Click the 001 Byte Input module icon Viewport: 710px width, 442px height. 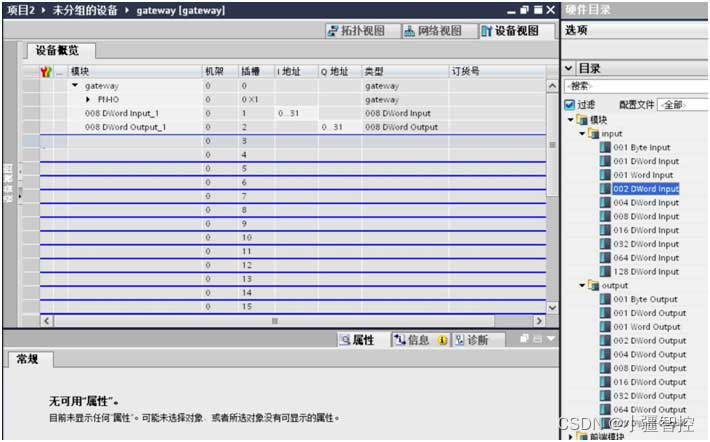coord(605,148)
